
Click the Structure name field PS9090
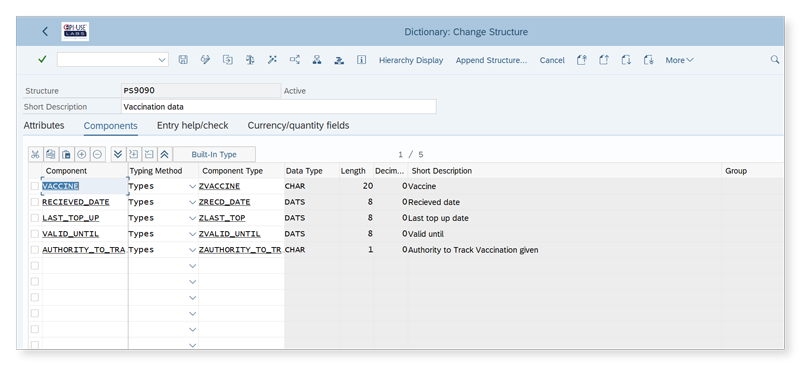(201, 90)
